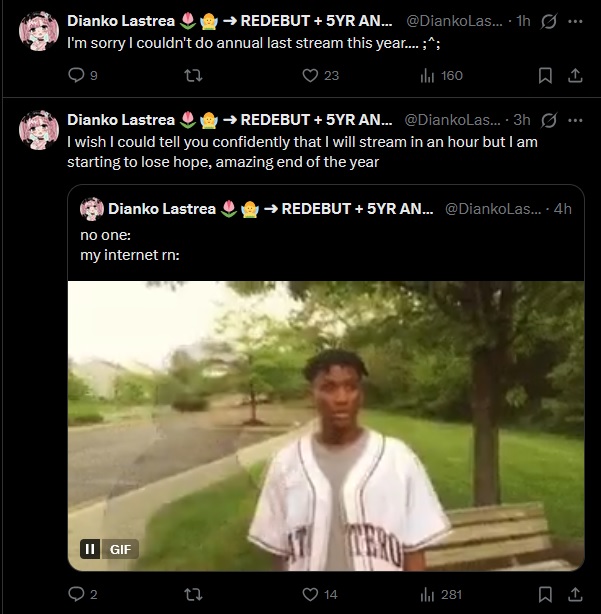This screenshot has height=614, width=601.
Task: Open Grok explain icon on 1h post
Action: (549, 21)
